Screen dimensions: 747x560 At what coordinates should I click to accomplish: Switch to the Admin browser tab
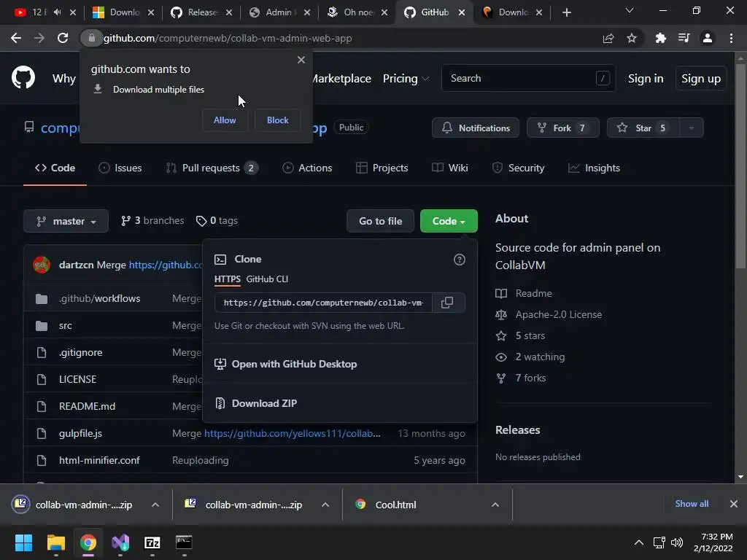(x=279, y=12)
